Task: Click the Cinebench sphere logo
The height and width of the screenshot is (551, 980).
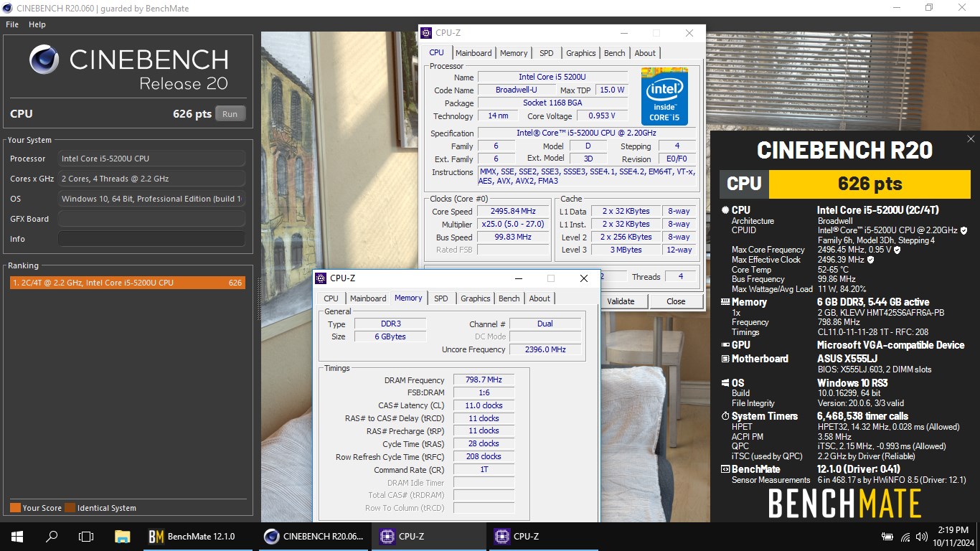Action: 44,59
